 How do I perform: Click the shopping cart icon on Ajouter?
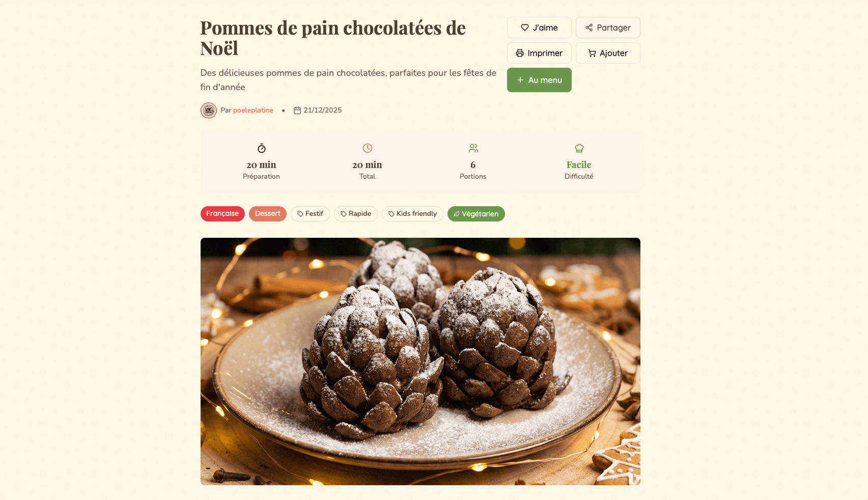(x=592, y=53)
